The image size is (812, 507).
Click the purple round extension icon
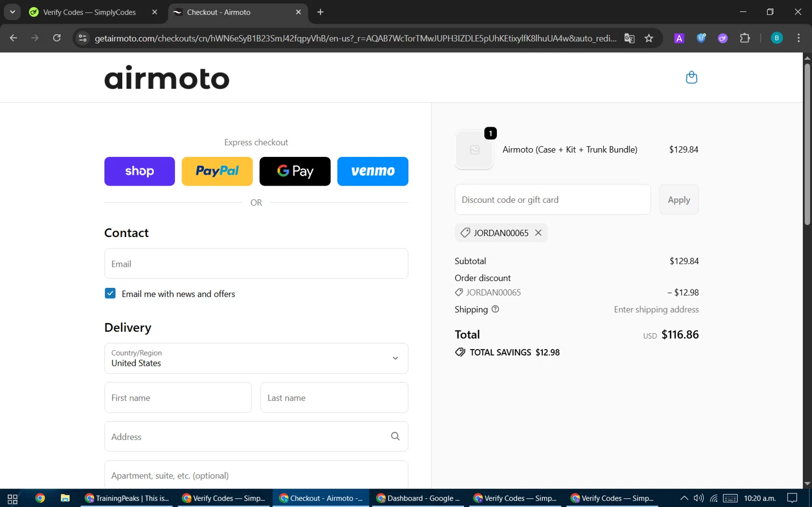(x=723, y=38)
